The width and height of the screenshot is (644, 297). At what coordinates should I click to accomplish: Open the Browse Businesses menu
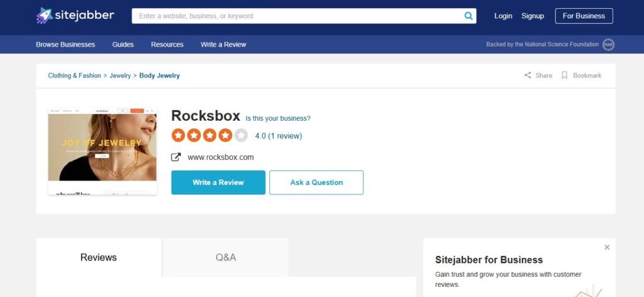[x=65, y=45]
